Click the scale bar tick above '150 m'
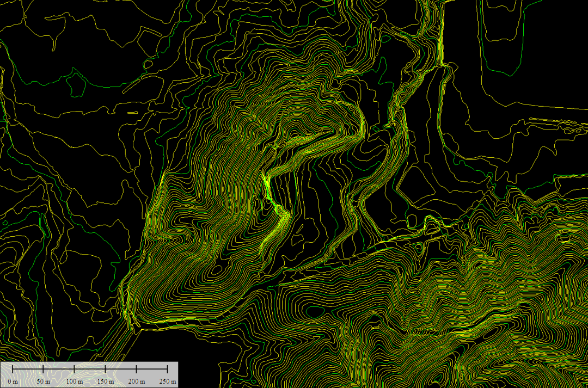The width and height of the screenshot is (588, 388). click(105, 369)
